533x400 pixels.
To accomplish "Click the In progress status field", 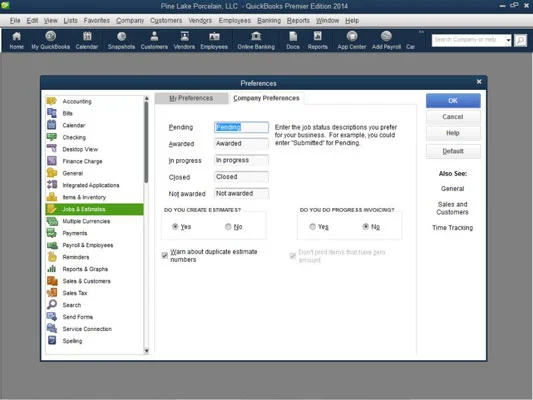I will (x=241, y=160).
